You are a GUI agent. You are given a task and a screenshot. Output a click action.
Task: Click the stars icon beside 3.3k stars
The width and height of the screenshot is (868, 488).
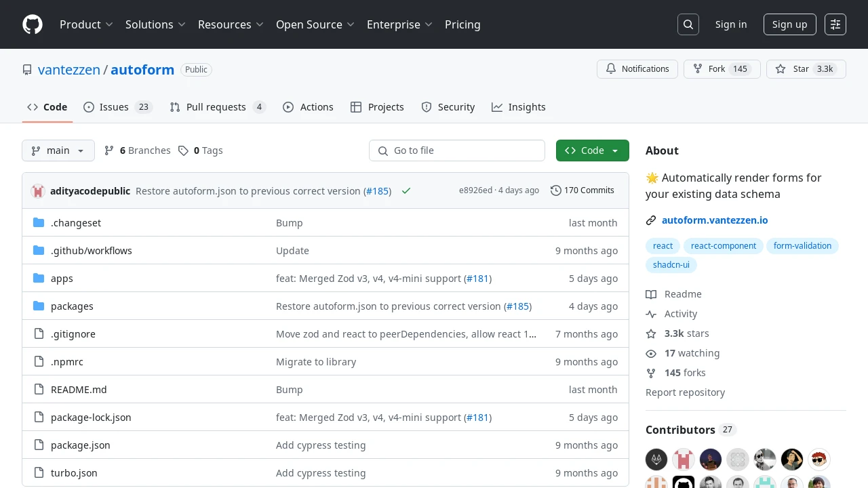[651, 333]
